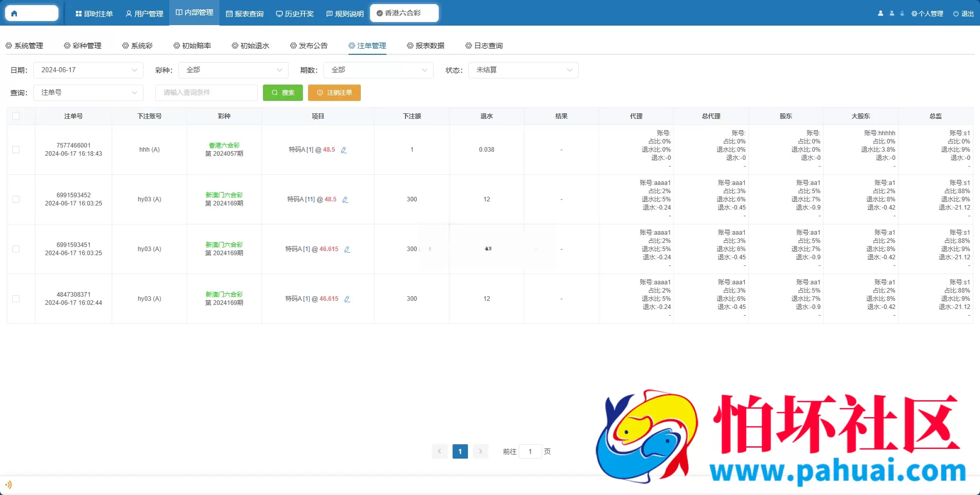Switch to 注单管理 tab

click(x=367, y=46)
